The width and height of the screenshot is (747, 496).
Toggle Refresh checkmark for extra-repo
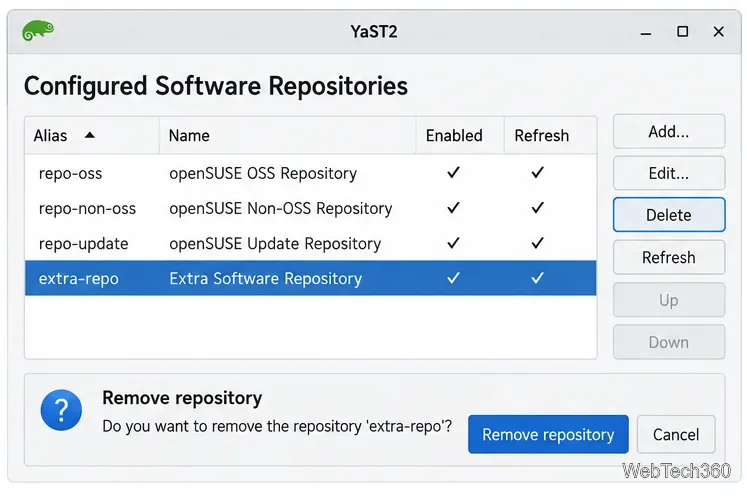click(537, 278)
